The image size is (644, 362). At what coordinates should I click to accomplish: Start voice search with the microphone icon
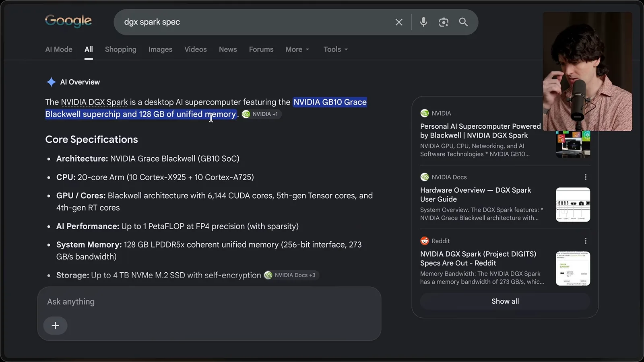click(423, 22)
